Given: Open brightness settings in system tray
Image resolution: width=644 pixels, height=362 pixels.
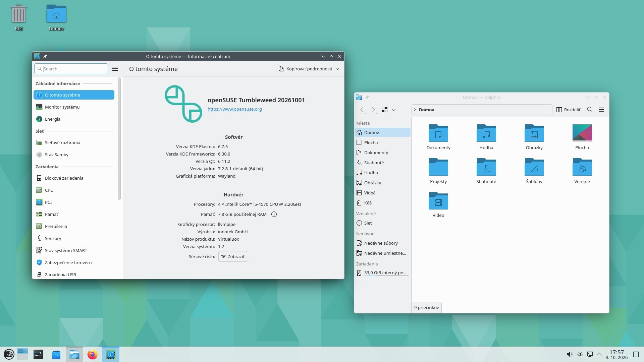Looking at the screenshot, I should pos(580,354).
